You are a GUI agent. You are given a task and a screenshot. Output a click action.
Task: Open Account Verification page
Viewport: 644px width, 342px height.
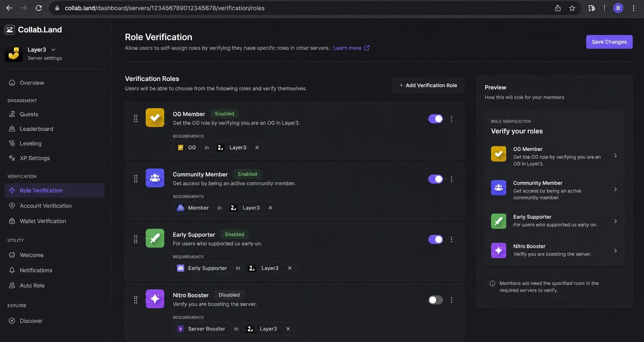tap(55, 206)
